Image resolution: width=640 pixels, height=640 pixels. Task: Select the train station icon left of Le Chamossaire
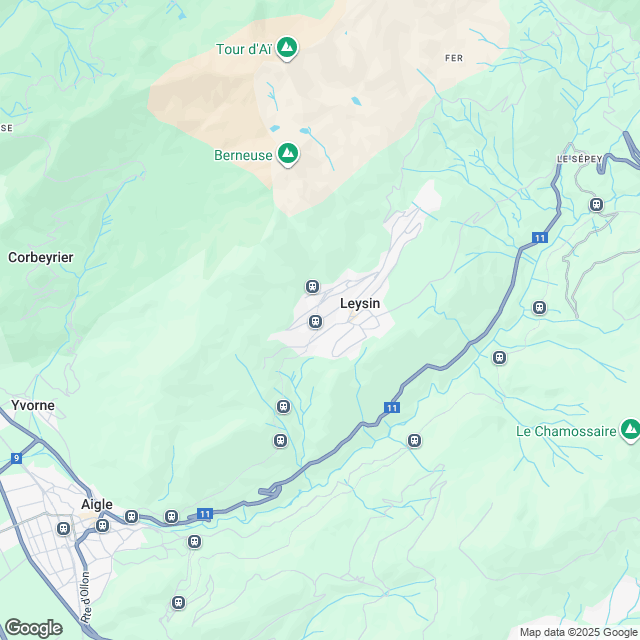pyautogui.click(x=414, y=440)
